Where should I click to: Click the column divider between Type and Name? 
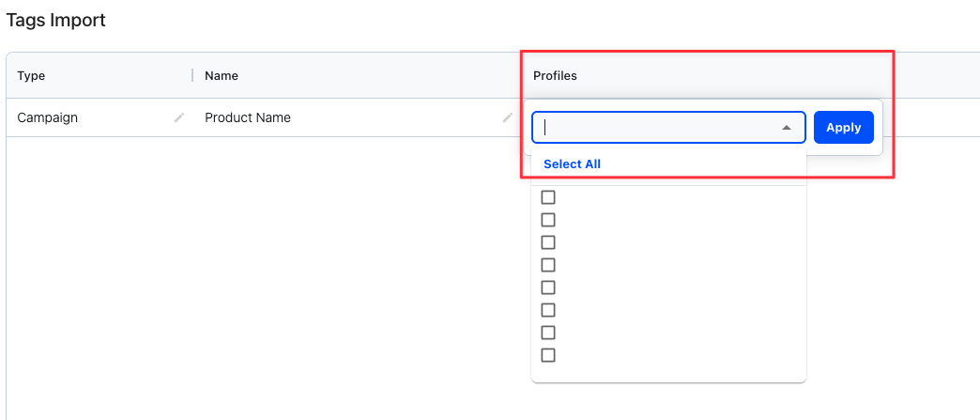pyautogui.click(x=191, y=75)
